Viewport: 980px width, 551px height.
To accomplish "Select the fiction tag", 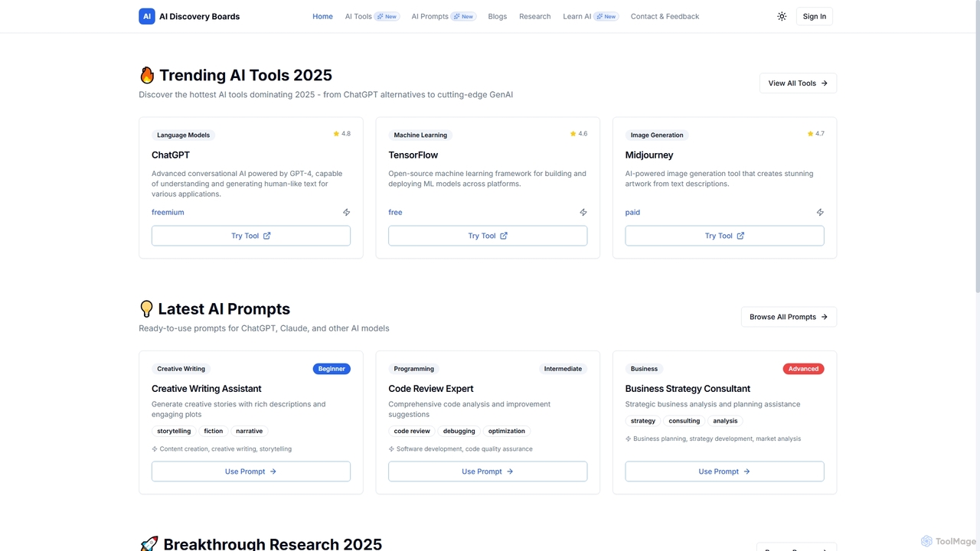I will coord(214,432).
